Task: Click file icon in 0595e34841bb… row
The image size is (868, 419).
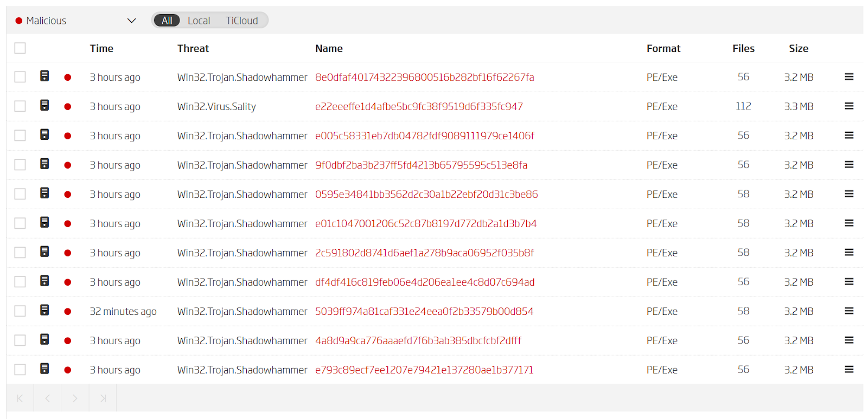Action: tap(44, 193)
